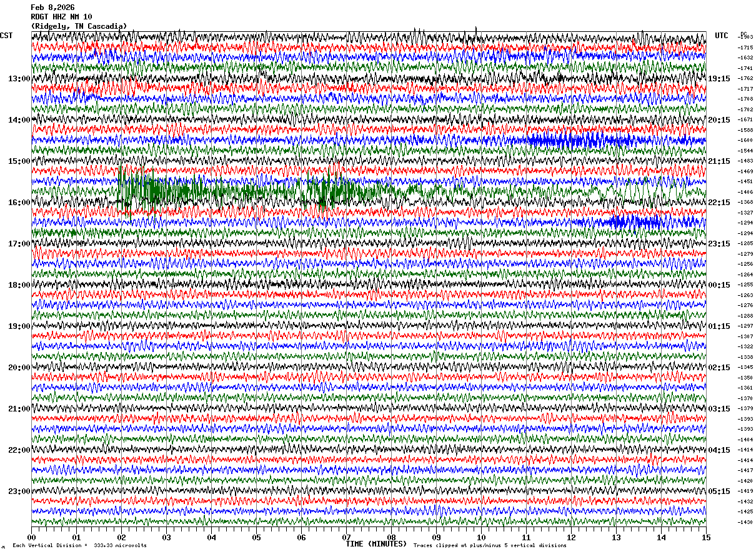The height and width of the screenshot is (554, 756).
Task: Click the 03:15 UTC time label
Action: pyautogui.click(x=719, y=409)
